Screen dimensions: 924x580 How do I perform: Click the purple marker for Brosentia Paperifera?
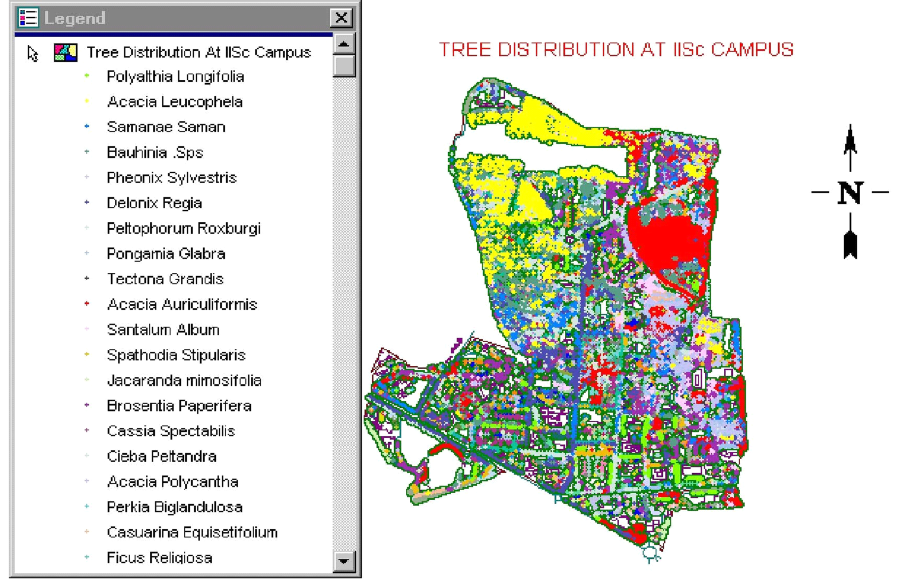(x=87, y=405)
